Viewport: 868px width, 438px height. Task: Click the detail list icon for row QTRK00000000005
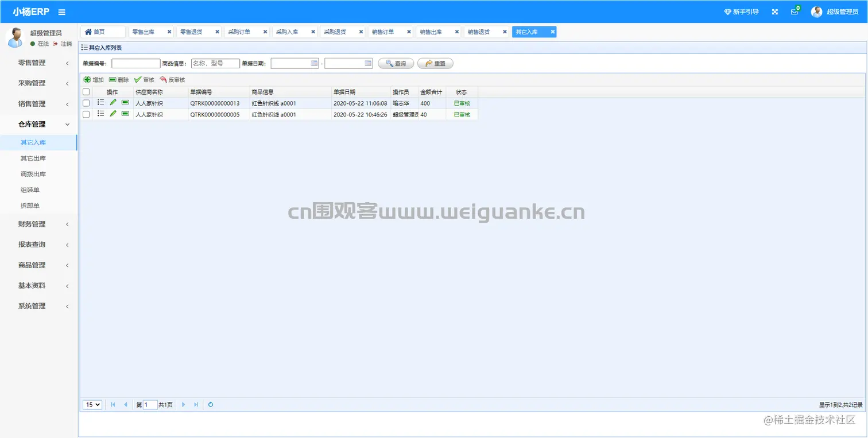101,114
